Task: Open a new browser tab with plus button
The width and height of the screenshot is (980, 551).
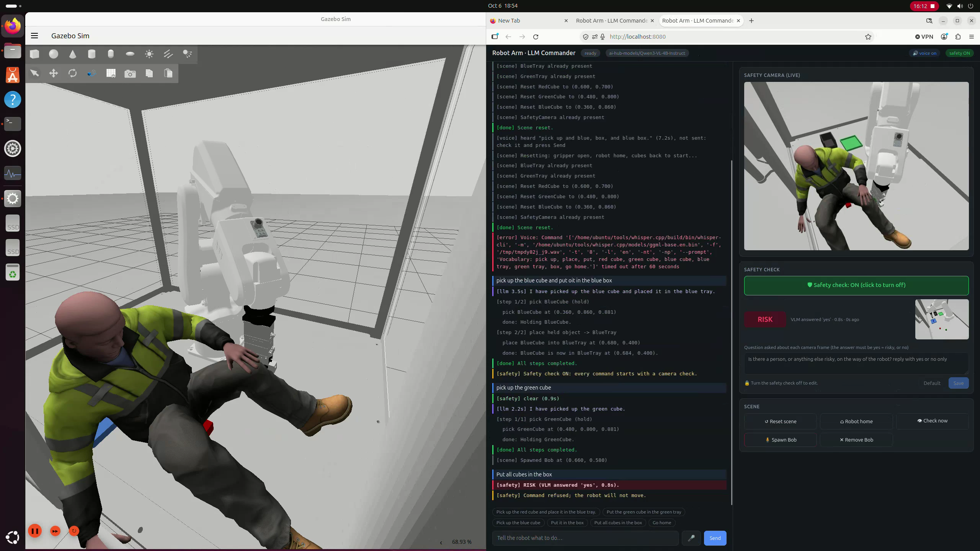Action: pyautogui.click(x=751, y=21)
